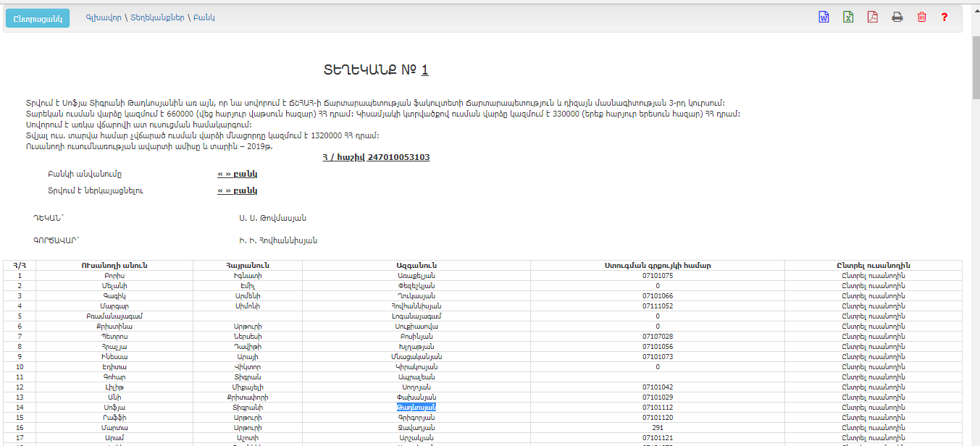Select student in row 1 (Բորիս)

[873, 275]
